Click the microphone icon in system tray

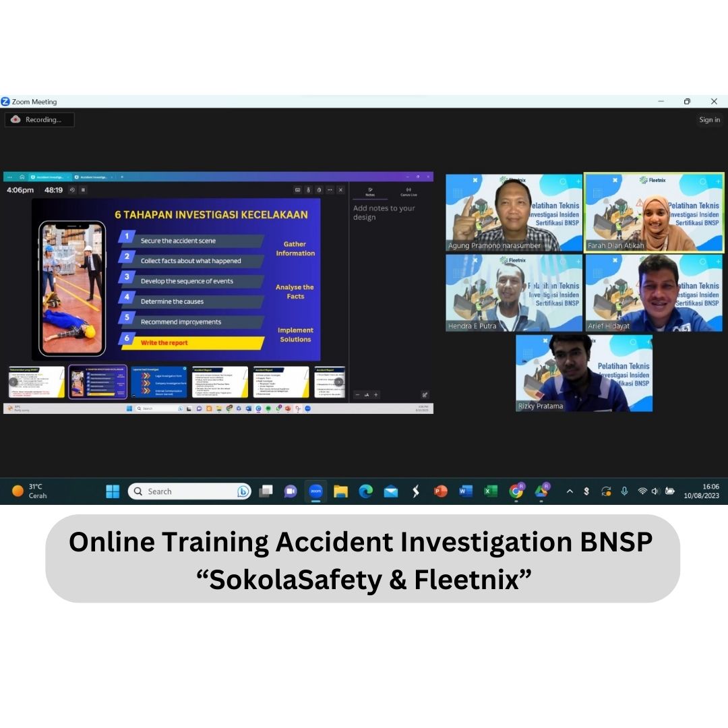(624, 491)
